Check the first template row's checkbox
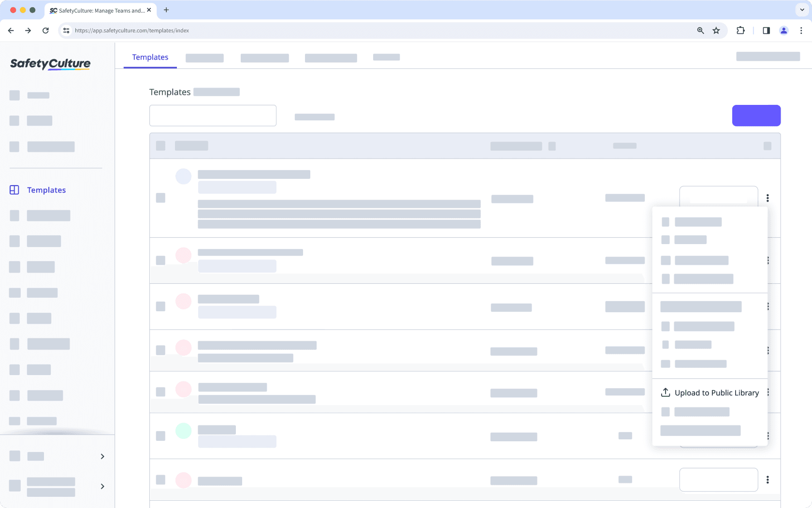The image size is (812, 508). coord(161,198)
